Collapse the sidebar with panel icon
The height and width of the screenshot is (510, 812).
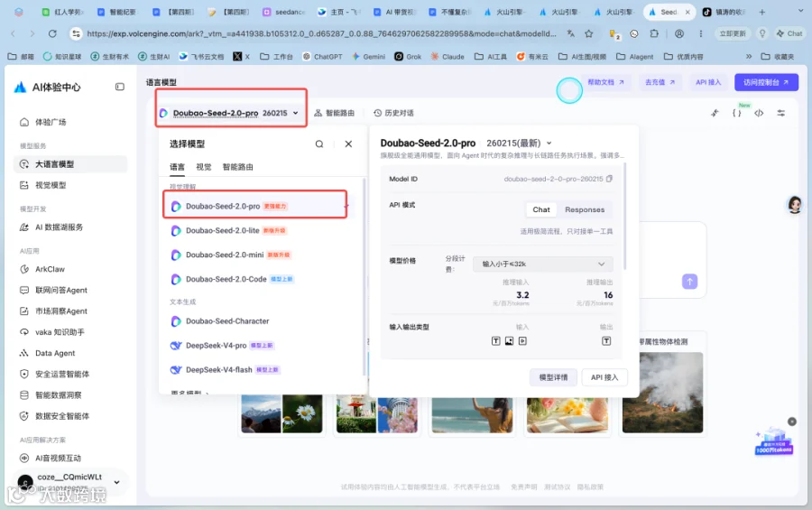[x=120, y=87]
